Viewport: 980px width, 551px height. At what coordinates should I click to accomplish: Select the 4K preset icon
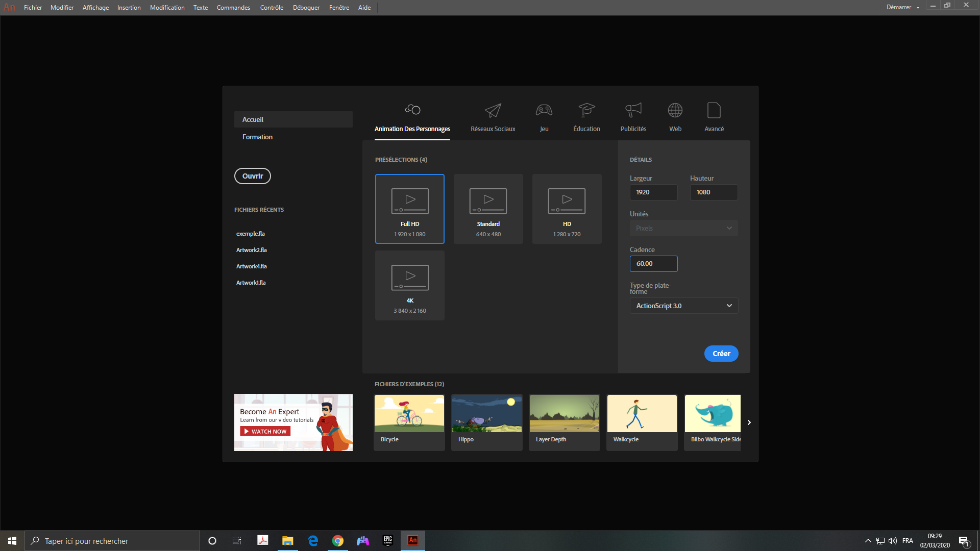click(x=410, y=278)
